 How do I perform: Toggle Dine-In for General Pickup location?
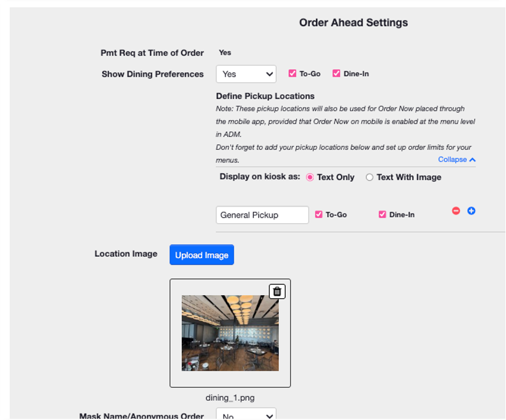pyautogui.click(x=382, y=215)
